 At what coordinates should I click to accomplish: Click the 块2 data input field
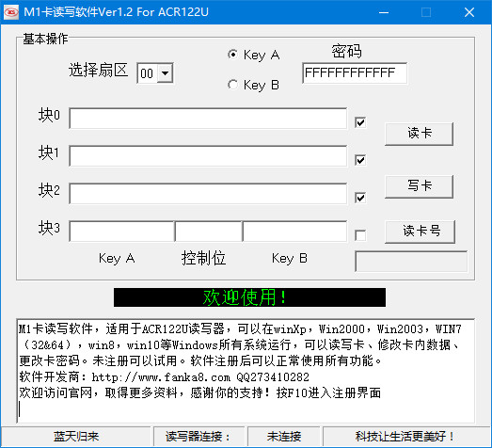tap(208, 194)
